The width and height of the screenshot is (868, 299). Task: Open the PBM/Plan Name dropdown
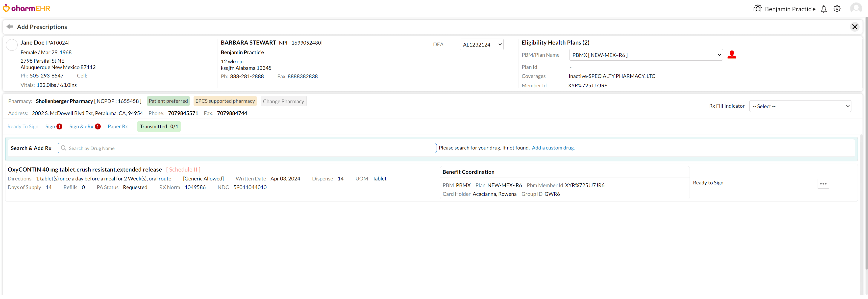(x=645, y=55)
